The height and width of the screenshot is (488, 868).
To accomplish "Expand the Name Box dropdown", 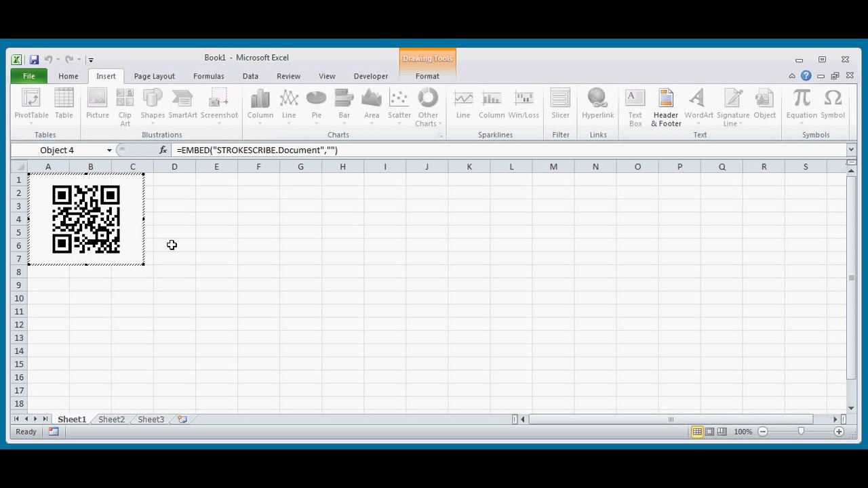I will pyautogui.click(x=109, y=150).
